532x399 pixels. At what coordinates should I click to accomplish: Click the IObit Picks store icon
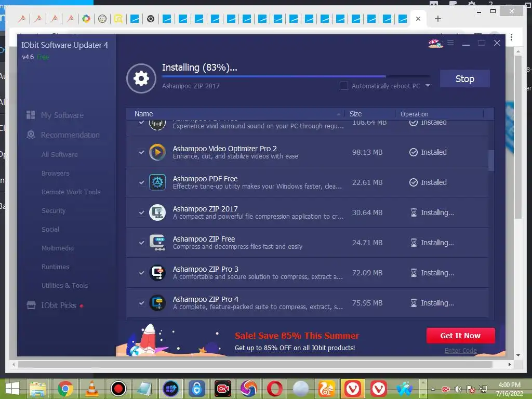(x=31, y=305)
